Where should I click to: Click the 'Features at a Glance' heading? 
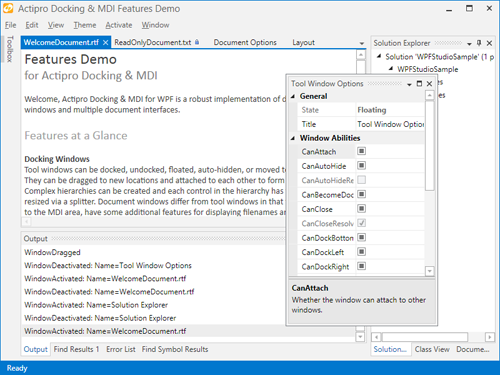(x=76, y=136)
